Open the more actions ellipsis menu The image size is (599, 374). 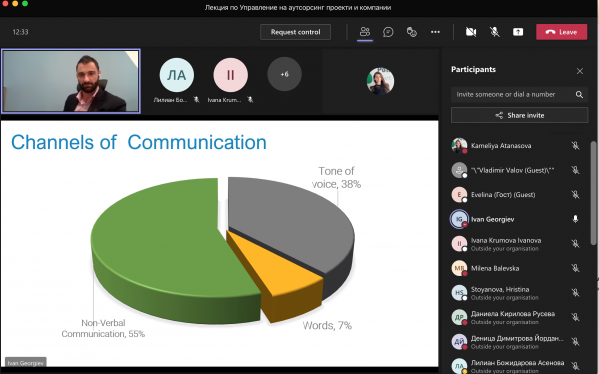(x=435, y=32)
